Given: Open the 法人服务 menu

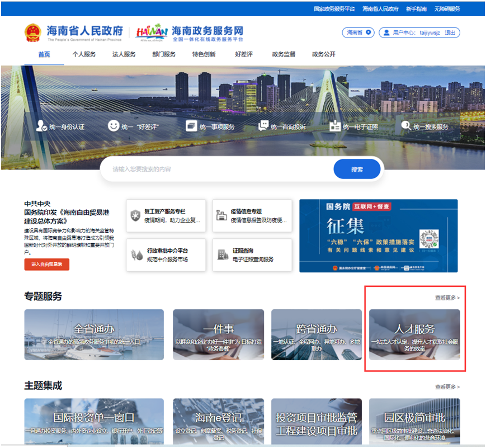Looking at the screenshot, I should (124, 54).
